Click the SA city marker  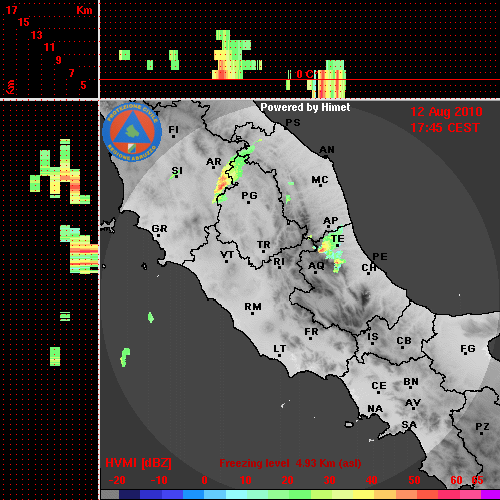[x=409, y=430]
